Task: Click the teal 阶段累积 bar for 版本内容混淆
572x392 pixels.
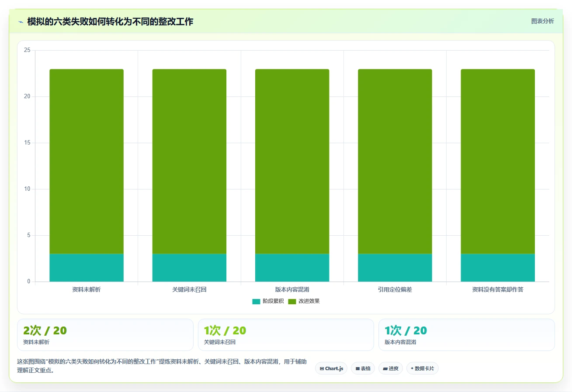Action: 292,268
